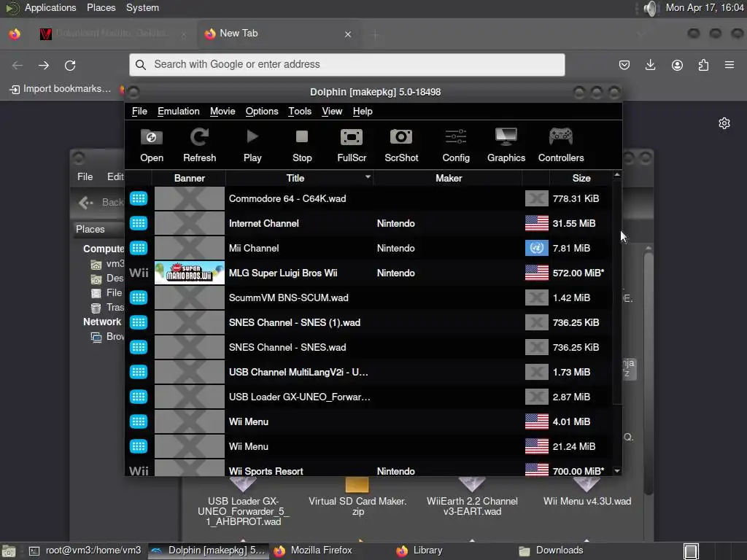
Task: Select the 4.01 MiB Wii Menu row
Action: pyautogui.click(x=370, y=421)
